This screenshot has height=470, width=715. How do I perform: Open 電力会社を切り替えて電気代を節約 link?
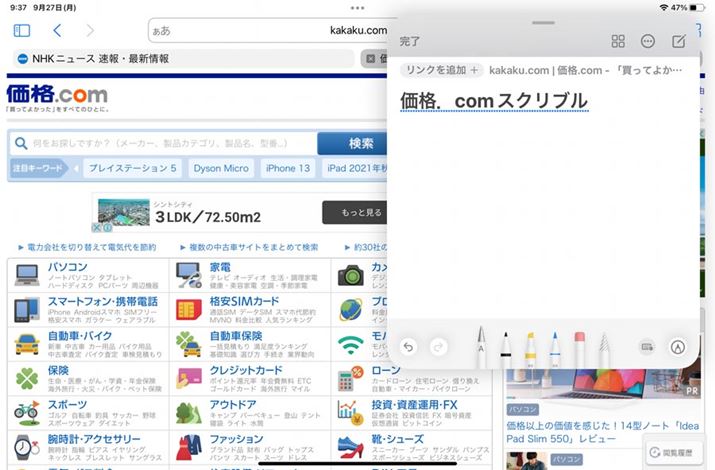click(91, 247)
